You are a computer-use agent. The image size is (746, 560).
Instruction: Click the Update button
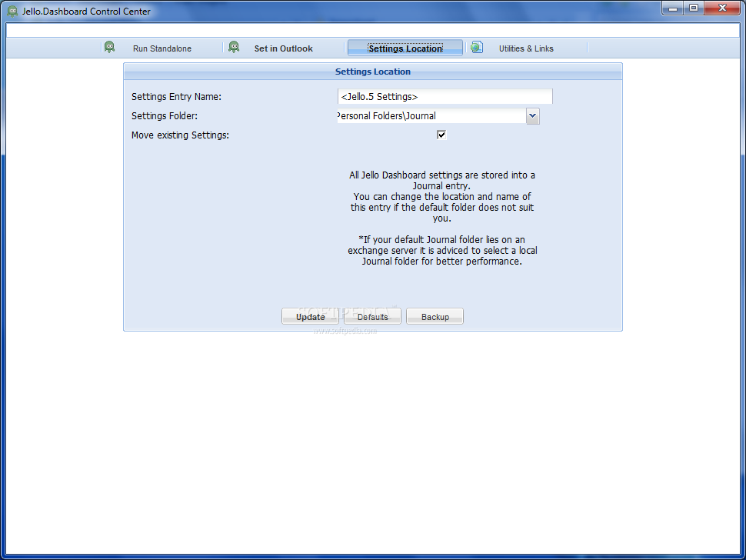click(x=310, y=317)
